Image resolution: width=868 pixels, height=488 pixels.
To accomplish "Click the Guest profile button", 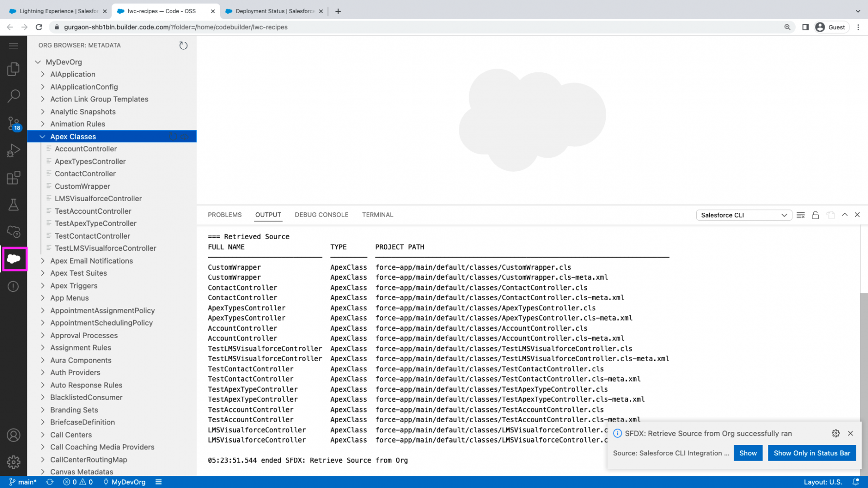I will pyautogui.click(x=831, y=27).
